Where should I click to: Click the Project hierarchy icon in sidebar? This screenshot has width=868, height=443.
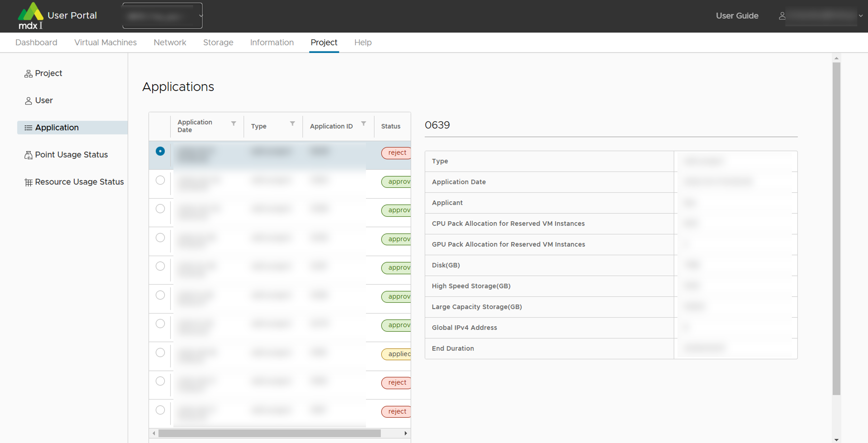click(x=28, y=74)
